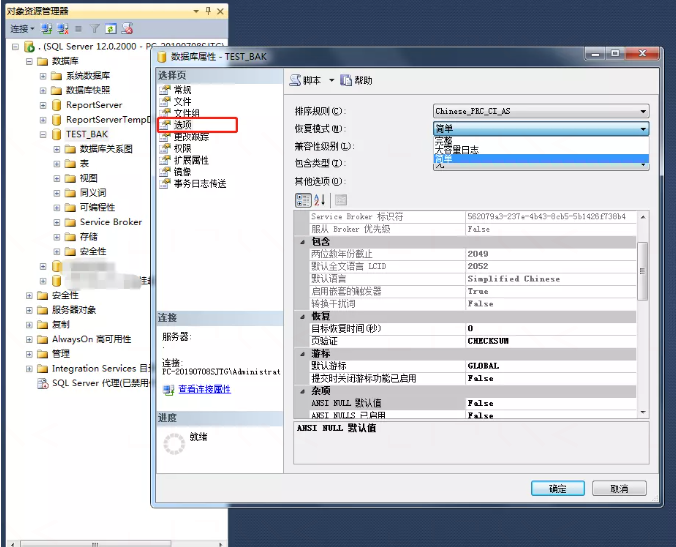Expand the 数据库快照 folder
Image resolution: width=676 pixels, height=547 pixels.
[x=43, y=90]
